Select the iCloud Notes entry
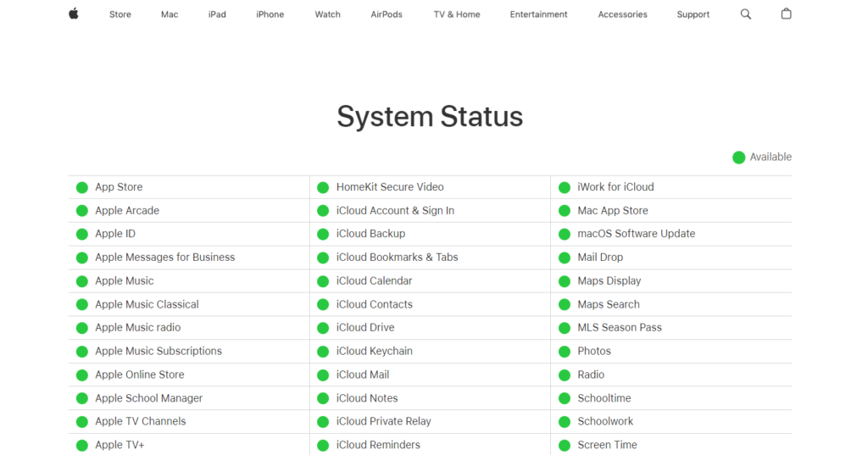Viewport: 868px width, 455px height. tap(367, 398)
